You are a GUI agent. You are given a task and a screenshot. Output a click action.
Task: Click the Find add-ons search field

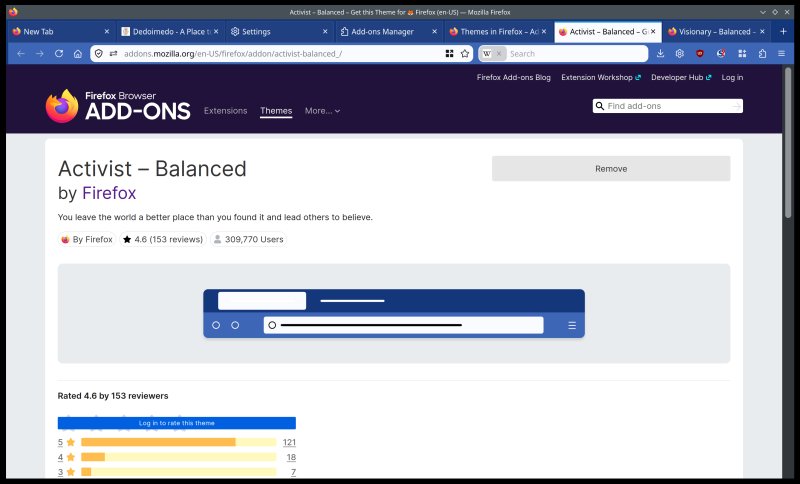click(667, 106)
